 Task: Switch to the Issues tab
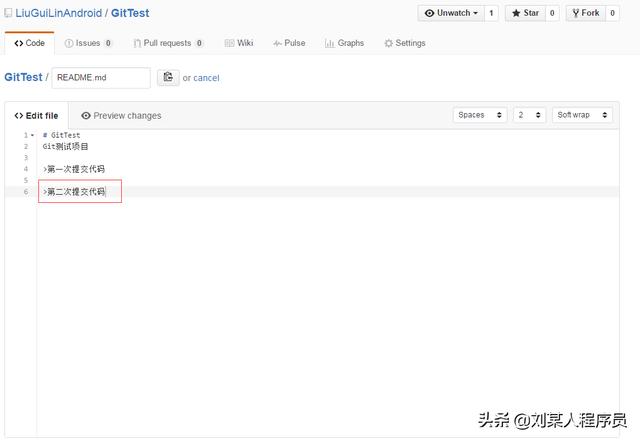(88, 43)
